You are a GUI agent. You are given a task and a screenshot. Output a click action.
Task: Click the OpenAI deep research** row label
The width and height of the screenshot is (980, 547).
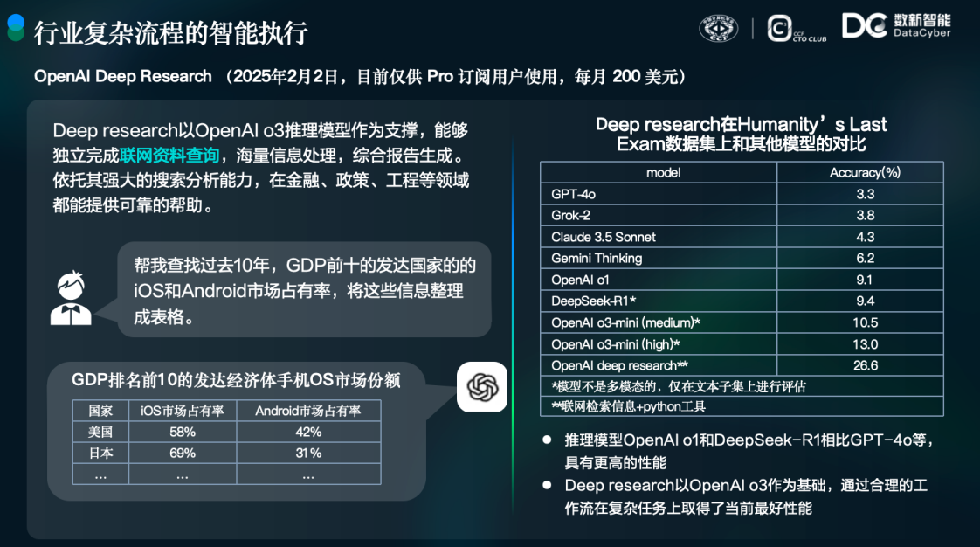(x=619, y=365)
